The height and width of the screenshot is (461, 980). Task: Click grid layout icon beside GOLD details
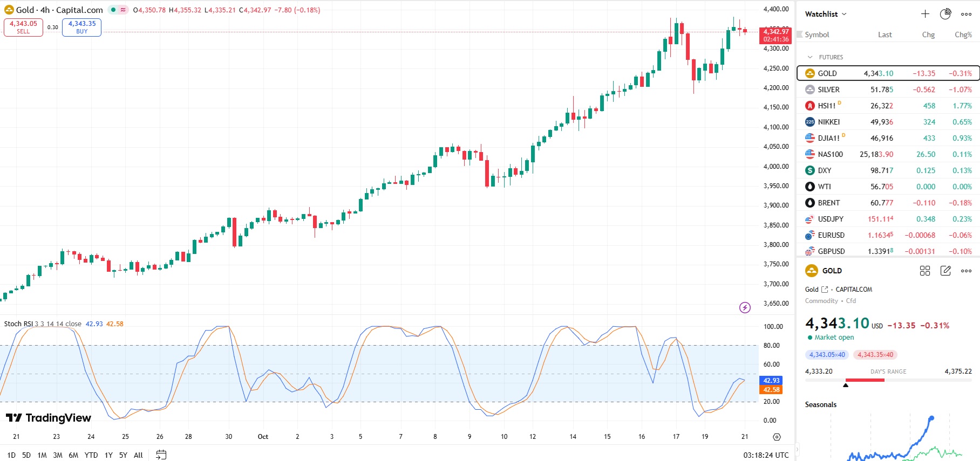pyautogui.click(x=925, y=271)
